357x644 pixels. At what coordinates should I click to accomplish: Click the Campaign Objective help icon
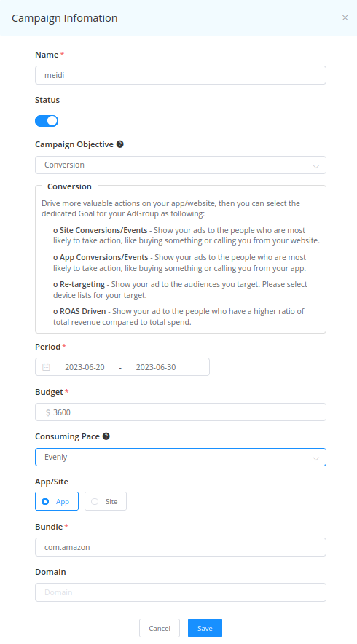(120, 144)
